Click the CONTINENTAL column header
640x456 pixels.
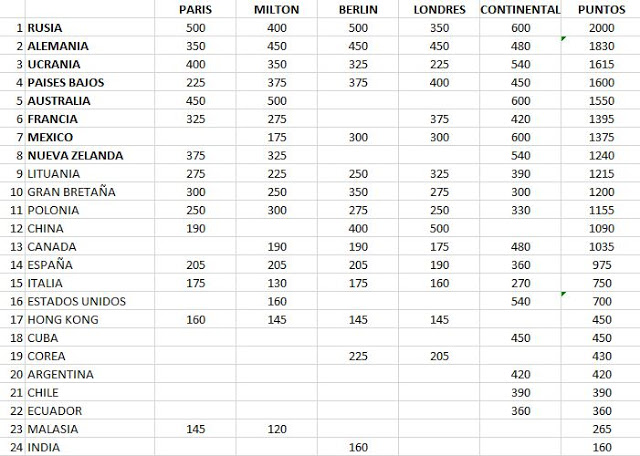click(x=520, y=9)
